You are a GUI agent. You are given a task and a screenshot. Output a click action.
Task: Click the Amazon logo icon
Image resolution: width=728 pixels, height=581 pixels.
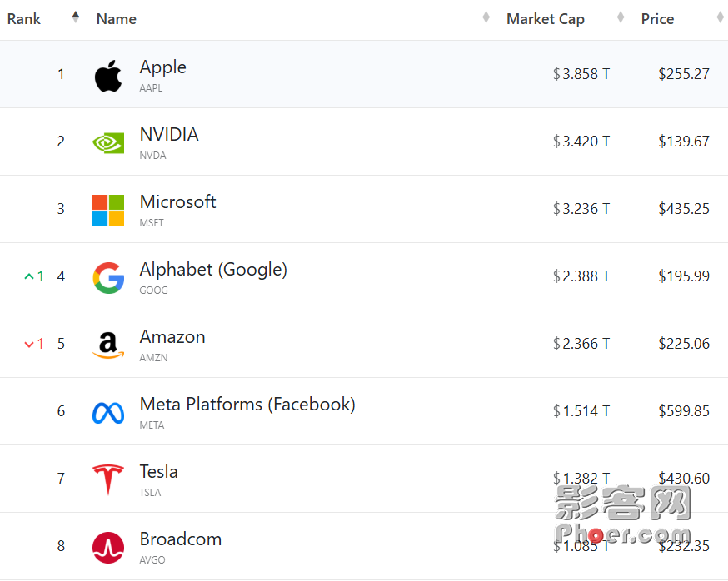pos(108,345)
